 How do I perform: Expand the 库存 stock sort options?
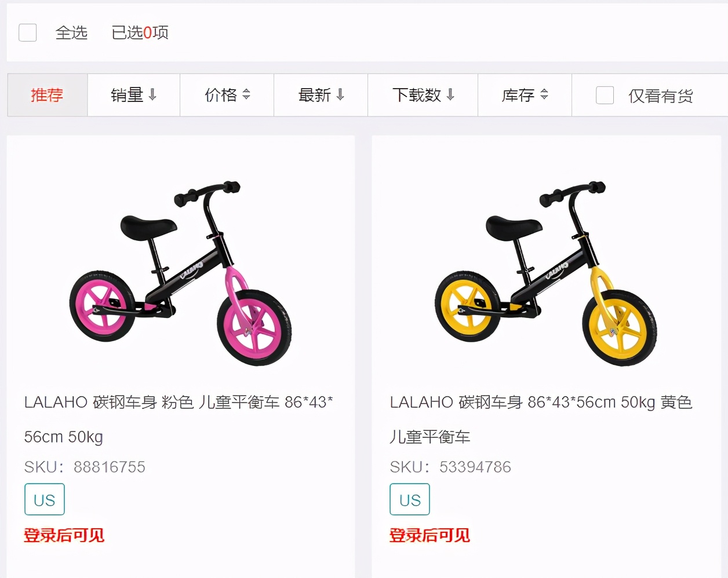[525, 95]
